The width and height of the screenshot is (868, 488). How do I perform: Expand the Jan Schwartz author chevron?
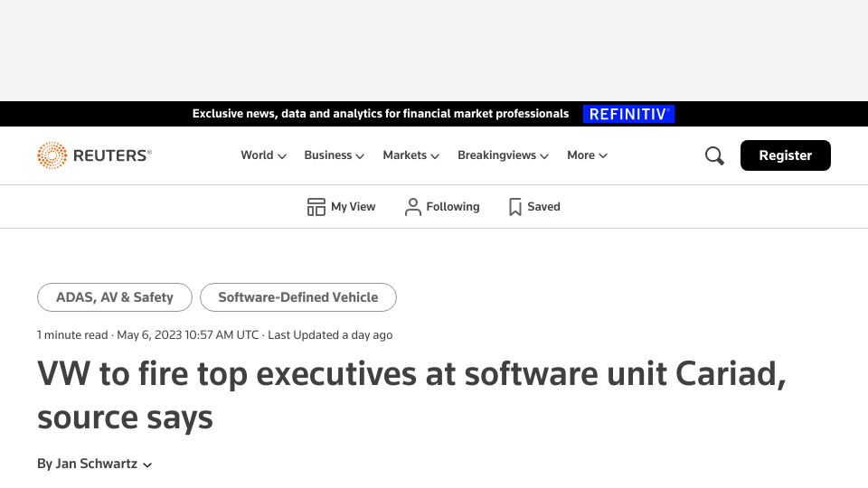pyautogui.click(x=147, y=465)
